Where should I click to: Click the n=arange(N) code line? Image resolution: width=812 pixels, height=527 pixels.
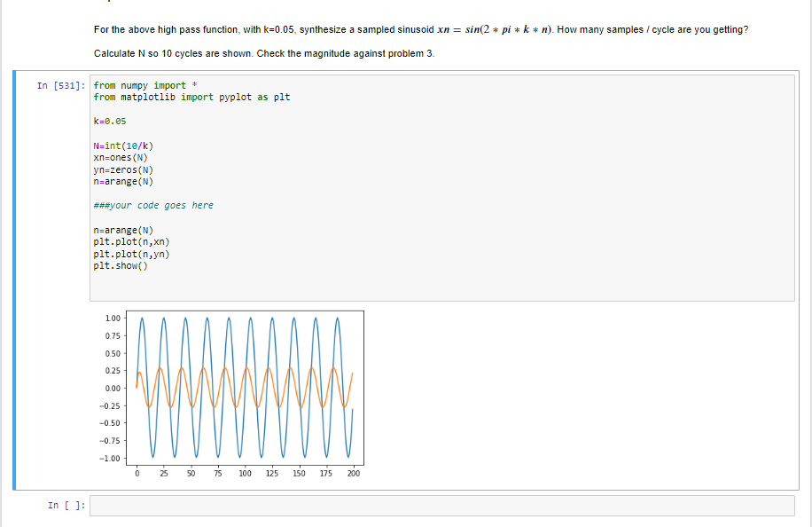tap(122, 181)
